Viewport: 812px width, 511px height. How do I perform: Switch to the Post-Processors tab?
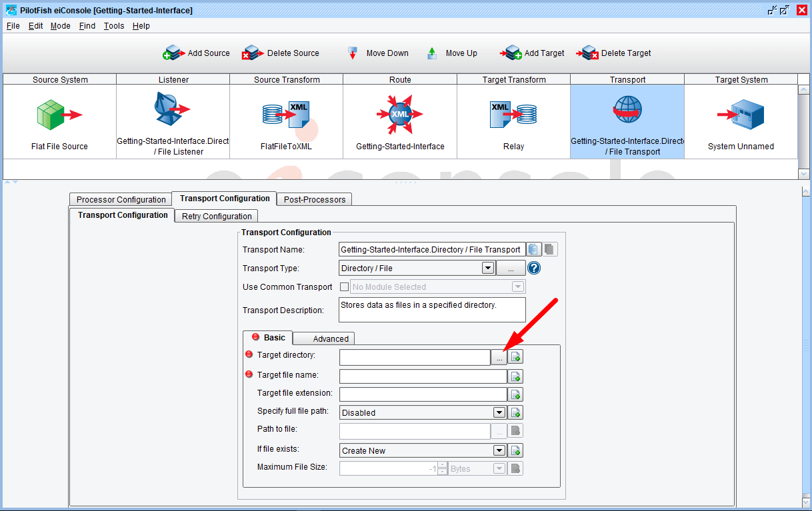coord(315,199)
